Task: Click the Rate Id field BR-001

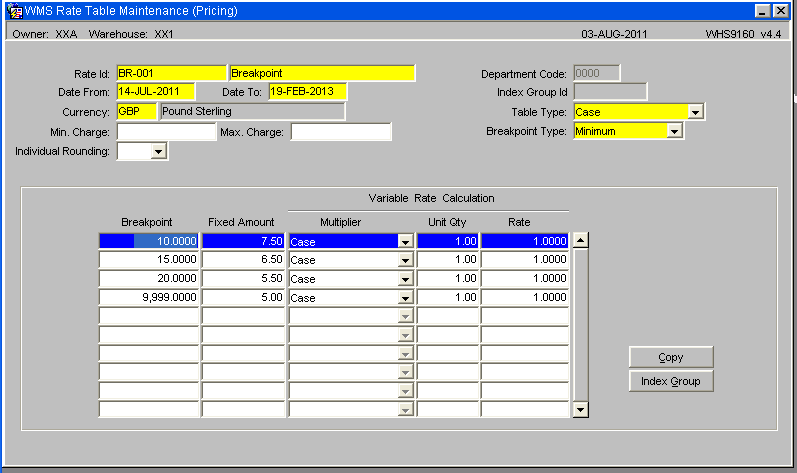Action: [x=171, y=73]
